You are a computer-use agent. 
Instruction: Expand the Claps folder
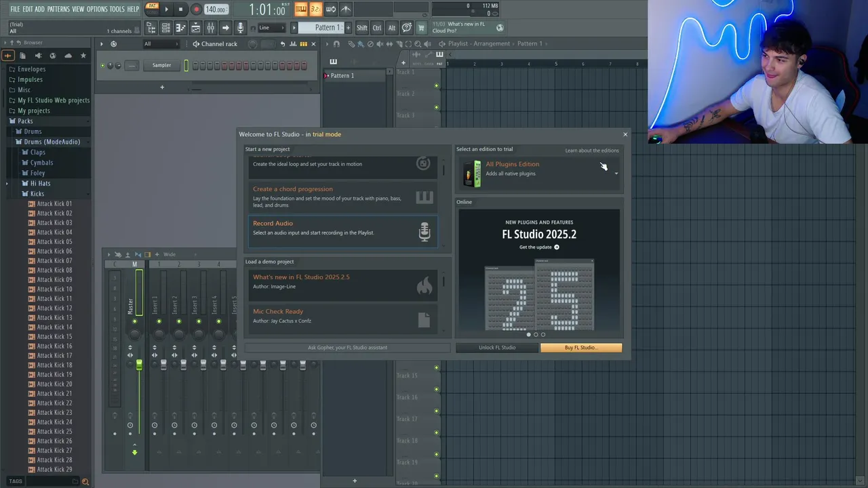(38, 152)
